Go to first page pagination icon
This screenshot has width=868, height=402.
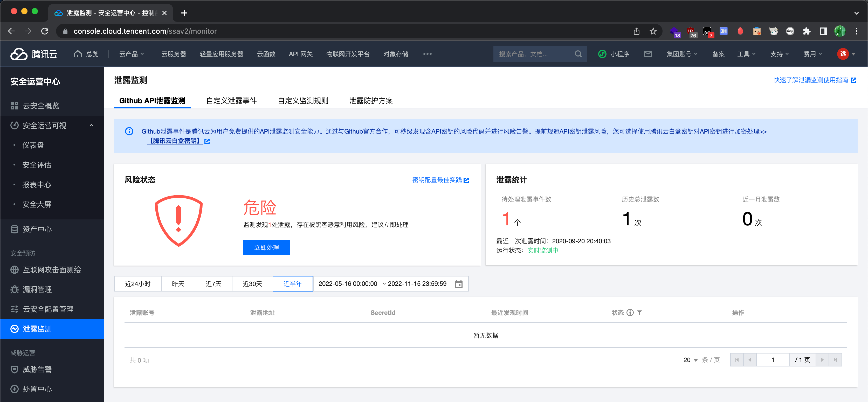pos(737,359)
